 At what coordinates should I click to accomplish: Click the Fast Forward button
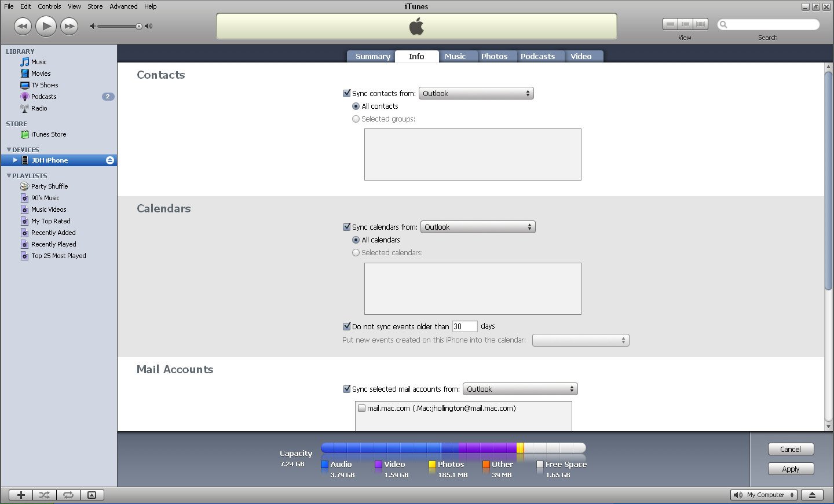(x=69, y=26)
